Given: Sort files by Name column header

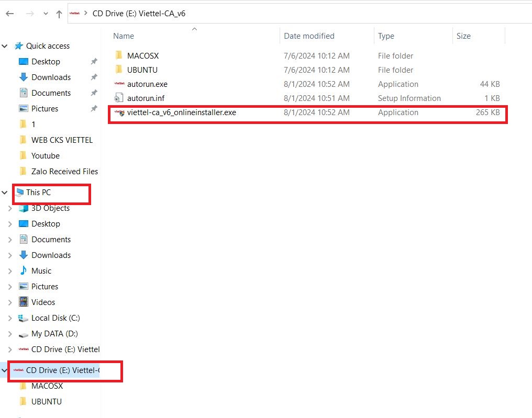Looking at the screenshot, I should coord(124,36).
